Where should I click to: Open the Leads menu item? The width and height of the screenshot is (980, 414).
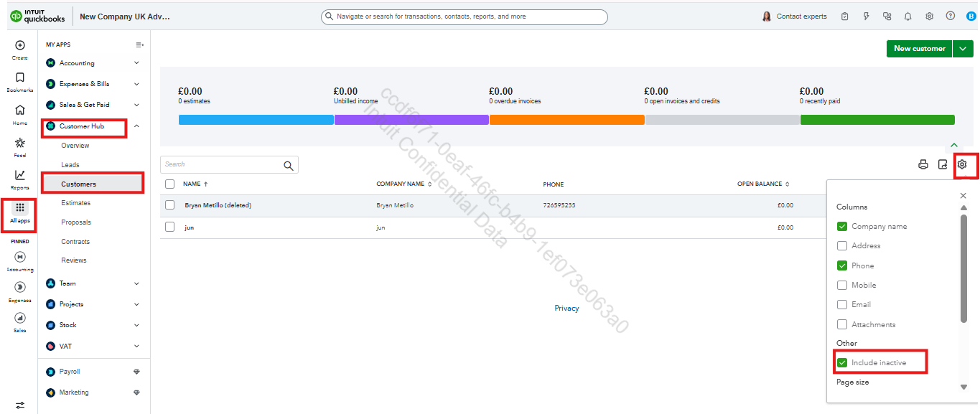click(x=70, y=165)
